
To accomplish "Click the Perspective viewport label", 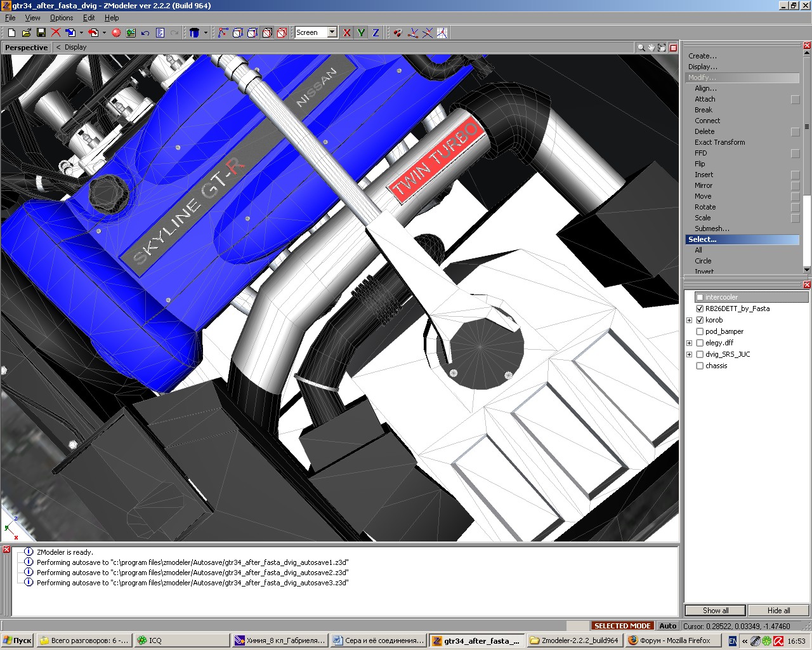I will (26, 48).
